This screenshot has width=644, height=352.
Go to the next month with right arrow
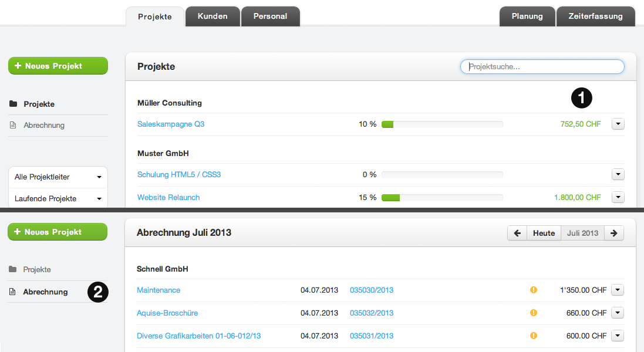614,233
